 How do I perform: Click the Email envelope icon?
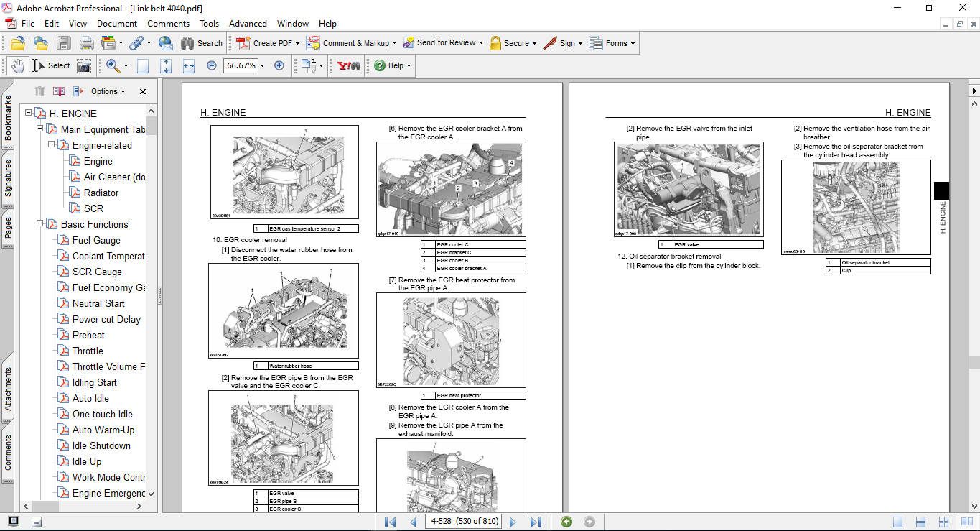tap(166, 43)
